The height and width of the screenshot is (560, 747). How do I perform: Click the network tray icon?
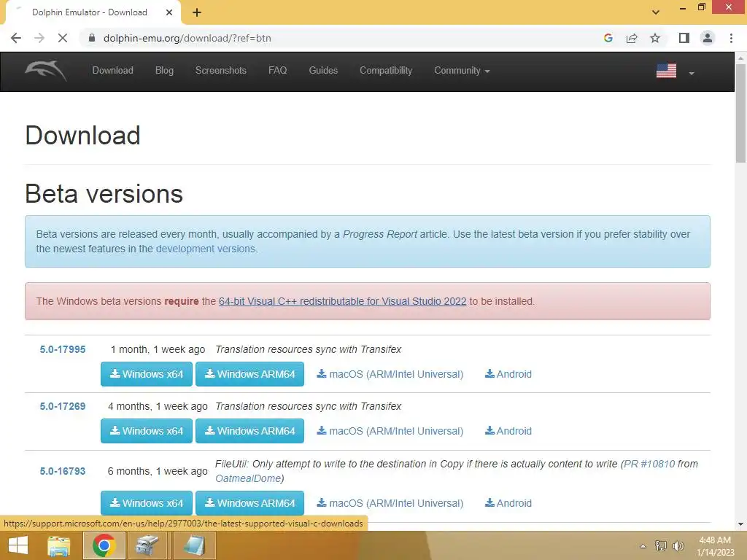(x=661, y=545)
